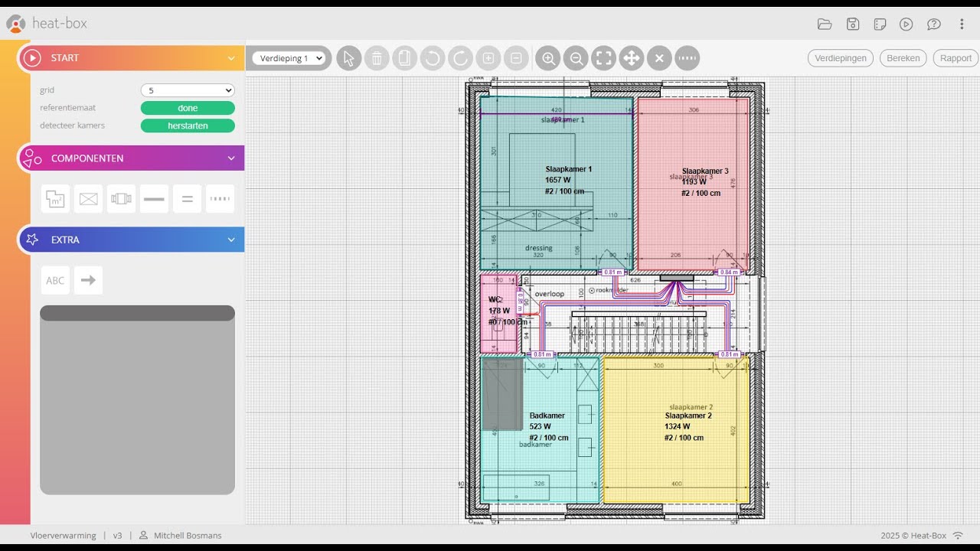
Task: Click the 523 W value in Badkamer
Action: 540,426
